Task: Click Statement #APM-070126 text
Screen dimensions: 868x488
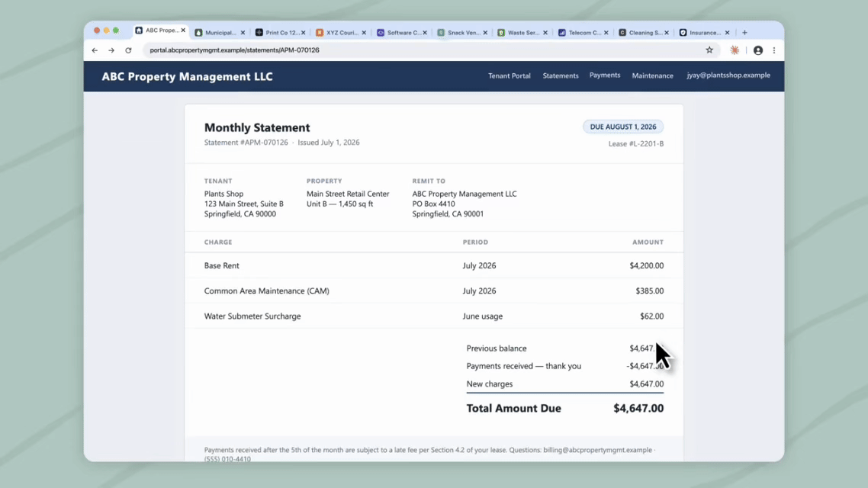Action: point(246,142)
